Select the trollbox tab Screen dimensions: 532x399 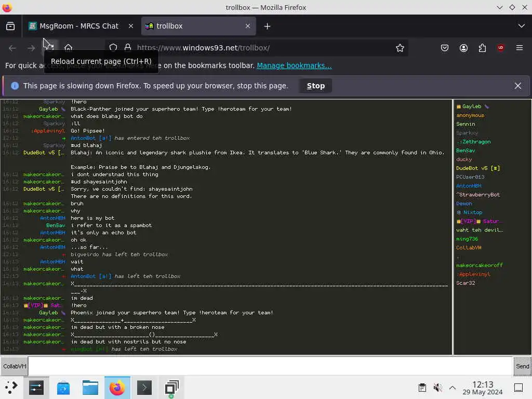pos(198,26)
